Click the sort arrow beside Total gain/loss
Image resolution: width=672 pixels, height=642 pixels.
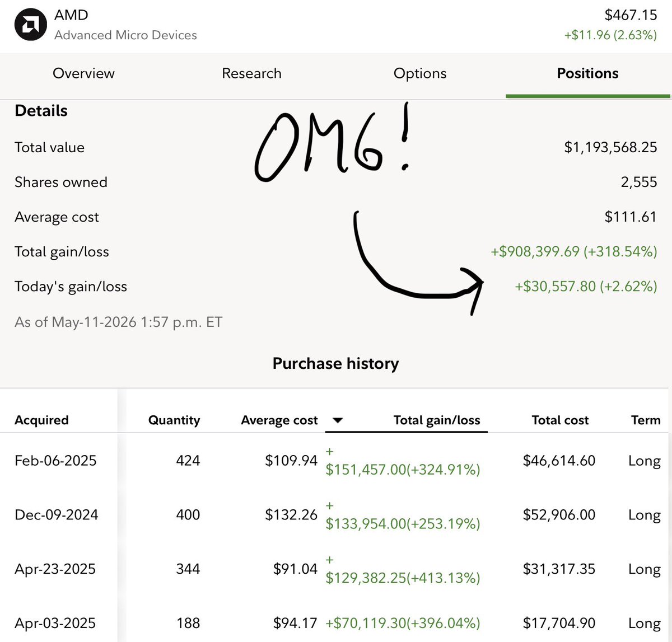coord(338,420)
